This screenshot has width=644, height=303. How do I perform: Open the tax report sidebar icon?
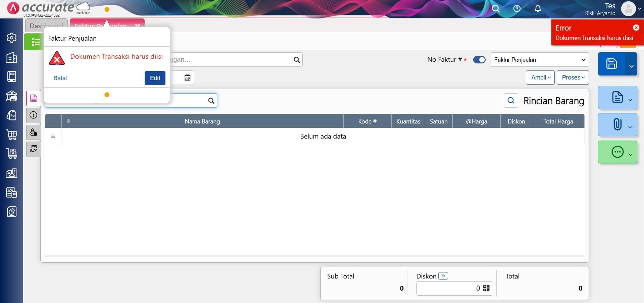point(11,193)
